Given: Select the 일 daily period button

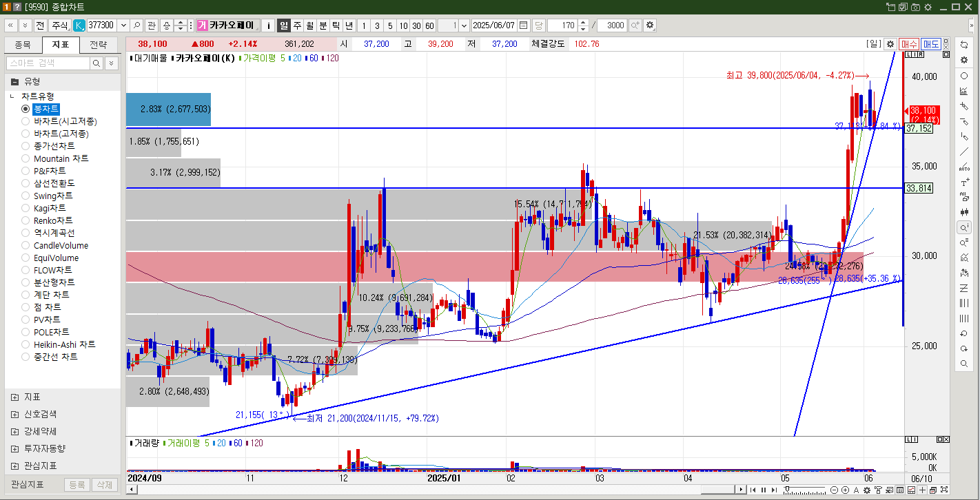Looking at the screenshot, I should pos(284,25).
